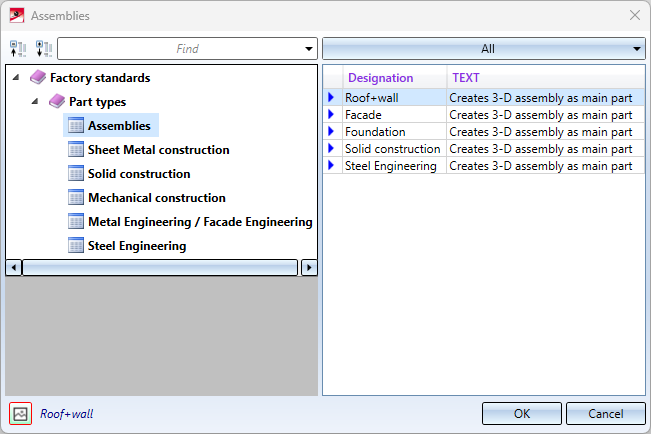Click the collapse-all tree icon in toolbar
Viewport: 651px width, 434px height.
click(18, 49)
